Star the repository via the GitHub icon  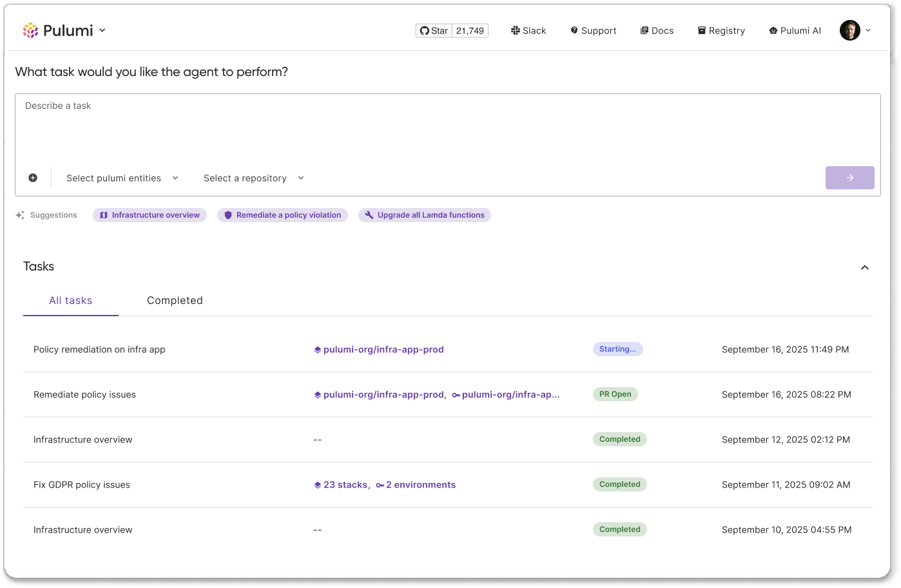(x=424, y=30)
